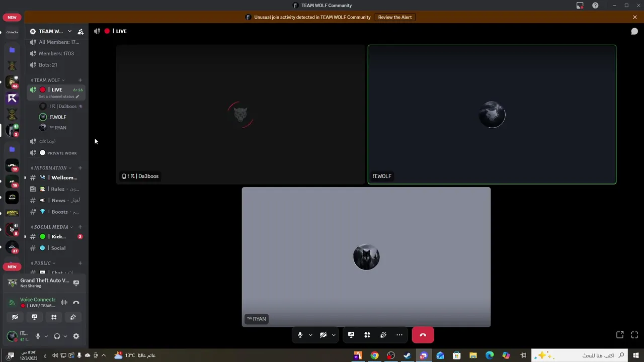Image resolution: width=644 pixels, height=362 pixels.
Task: Dismiss the unusual join activity banner
Action: 635,17
